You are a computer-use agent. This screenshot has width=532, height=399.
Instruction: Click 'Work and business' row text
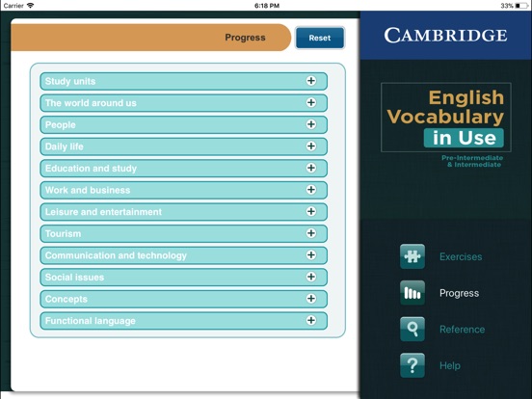click(88, 190)
